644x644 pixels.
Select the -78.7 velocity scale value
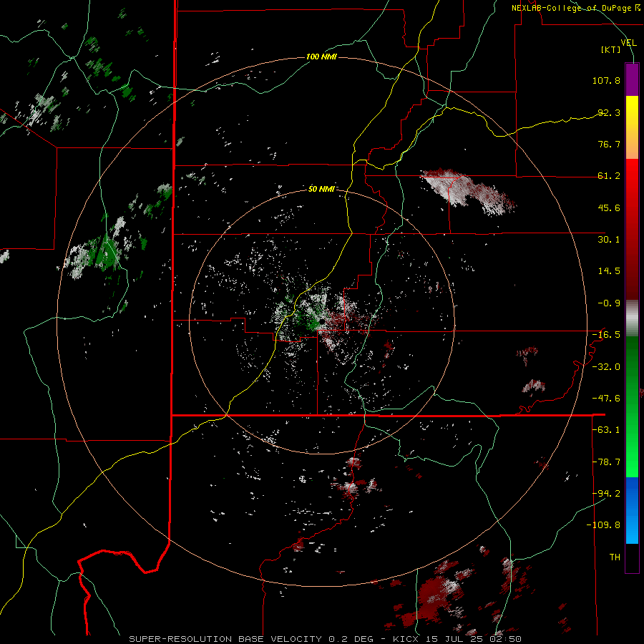pyautogui.click(x=606, y=462)
